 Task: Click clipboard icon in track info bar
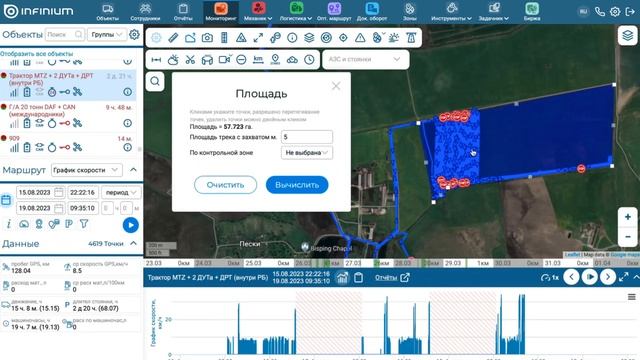[358, 278]
